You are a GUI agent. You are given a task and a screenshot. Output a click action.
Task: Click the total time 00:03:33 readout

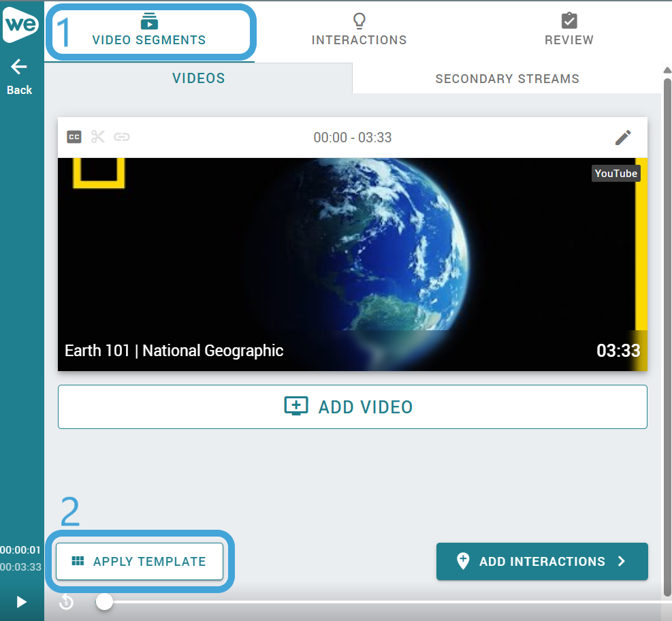(x=20, y=567)
